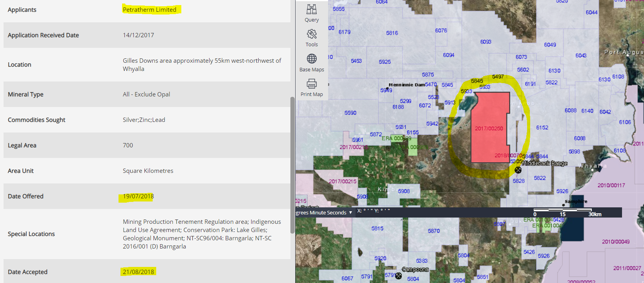The width and height of the screenshot is (644, 283).
Task: Click the Date Accepted value 21/08/2018
Action: click(x=139, y=272)
